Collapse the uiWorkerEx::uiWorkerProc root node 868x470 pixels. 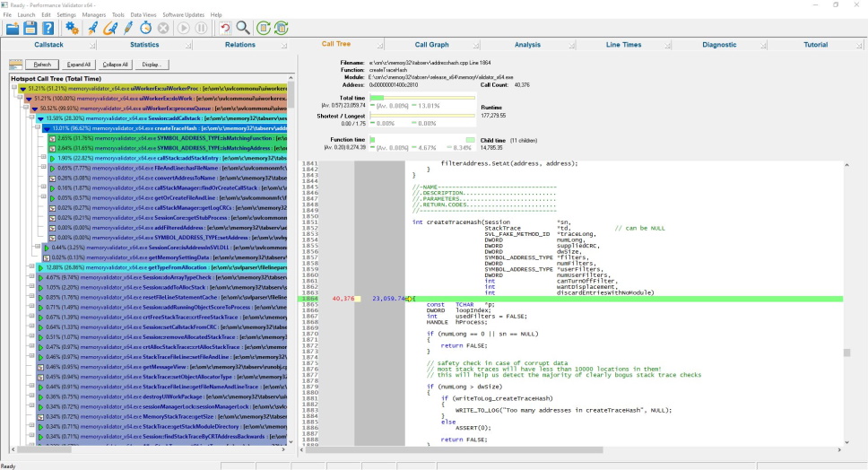[x=15, y=88]
